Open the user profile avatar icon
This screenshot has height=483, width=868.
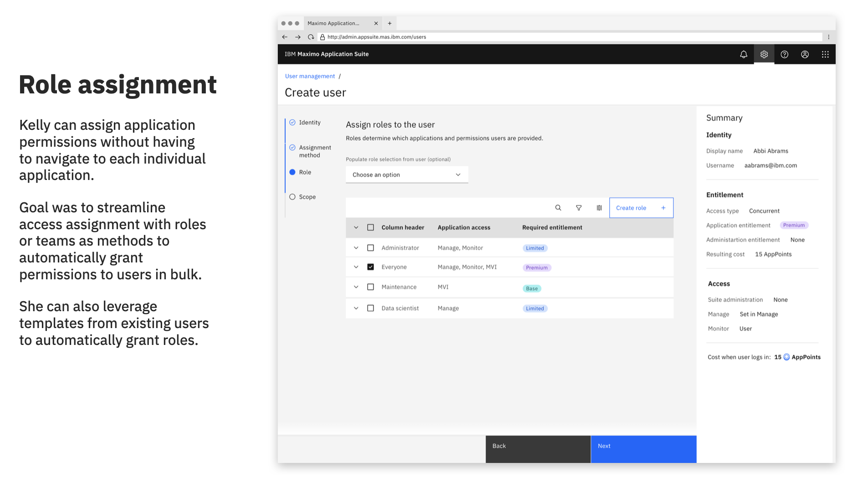pos(805,54)
